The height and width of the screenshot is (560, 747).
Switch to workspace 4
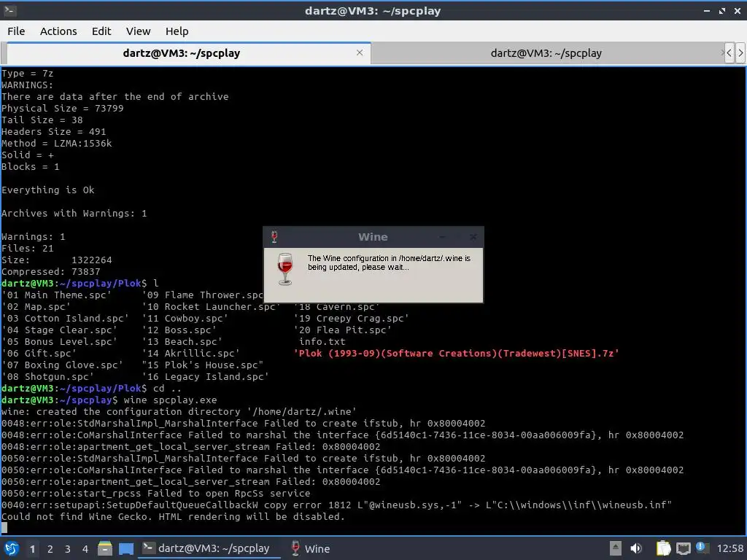[85, 549]
